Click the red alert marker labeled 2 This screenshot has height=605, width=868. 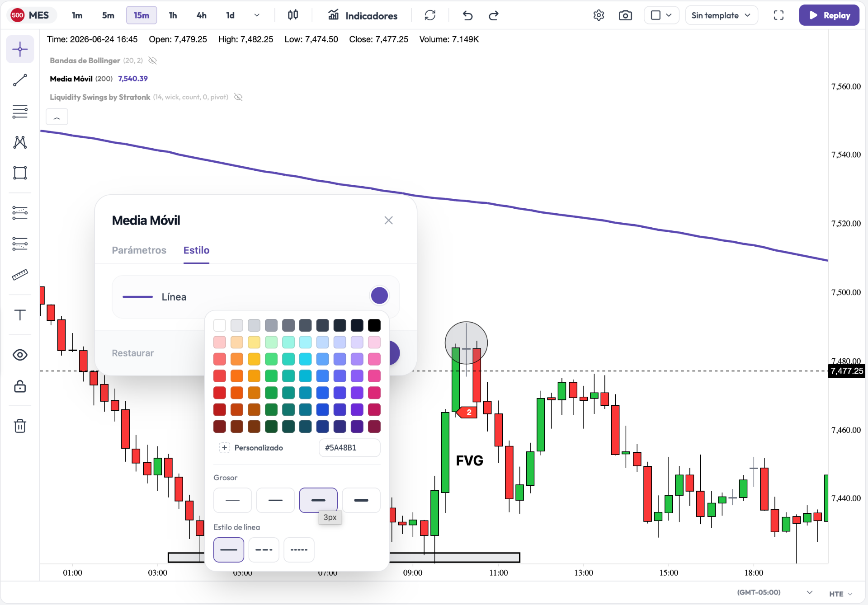pyautogui.click(x=467, y=412)
